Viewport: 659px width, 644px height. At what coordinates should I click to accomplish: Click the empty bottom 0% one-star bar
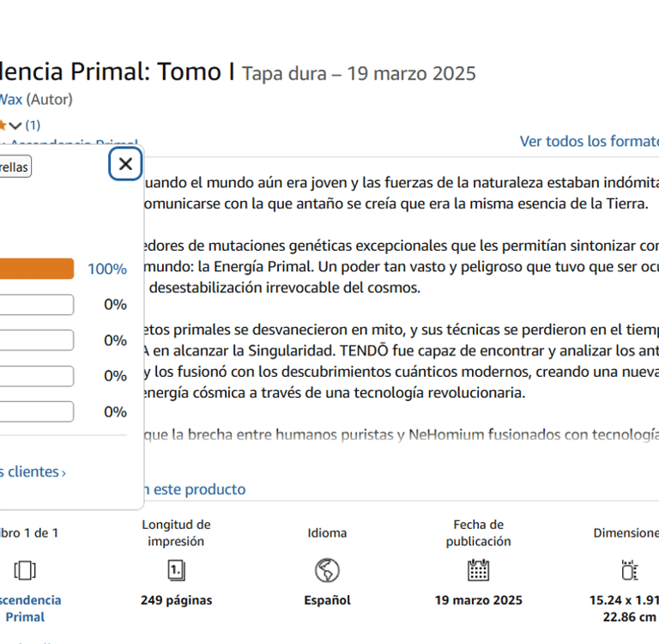pos(36,411)
